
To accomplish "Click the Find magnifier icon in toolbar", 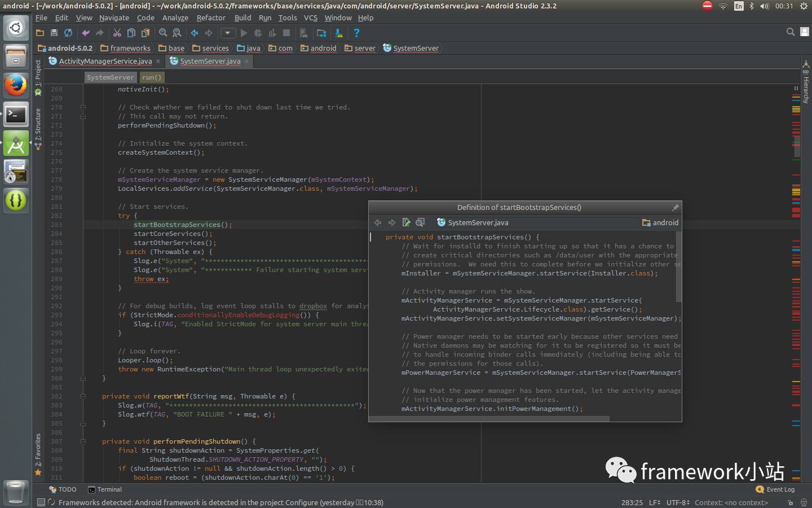I will pos(163,33).
